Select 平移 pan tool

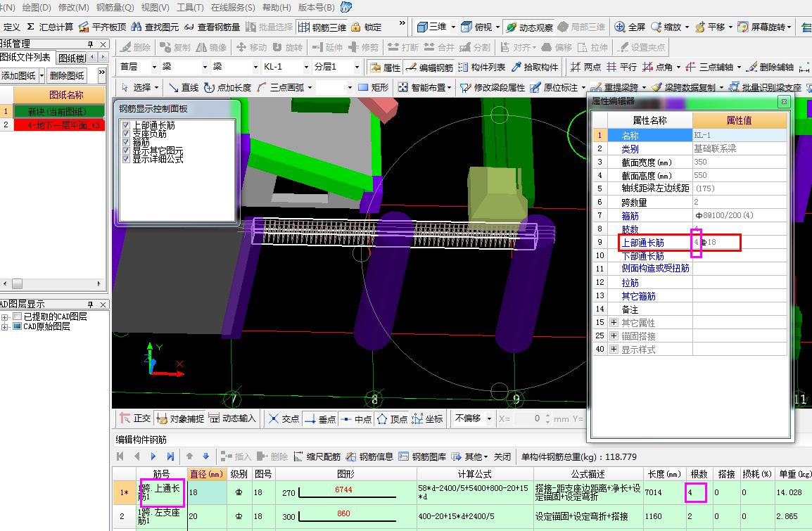click(x=710, y=27)
